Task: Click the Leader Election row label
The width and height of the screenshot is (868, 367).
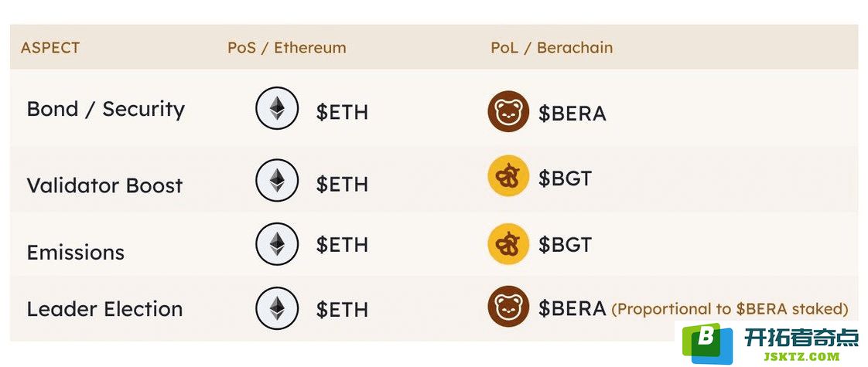Action: pos(104,308)
